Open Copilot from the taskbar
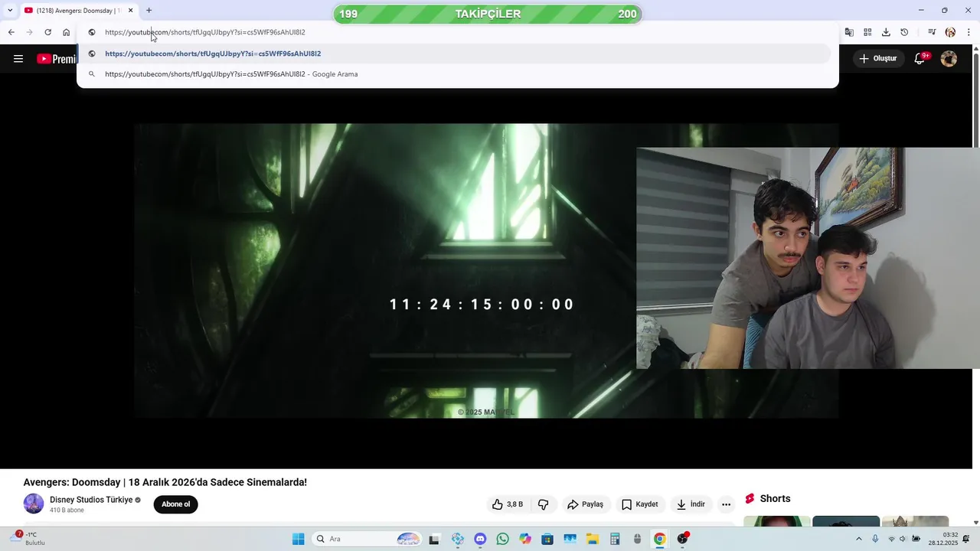Screen dimensions: 980x551 (524, 539)
